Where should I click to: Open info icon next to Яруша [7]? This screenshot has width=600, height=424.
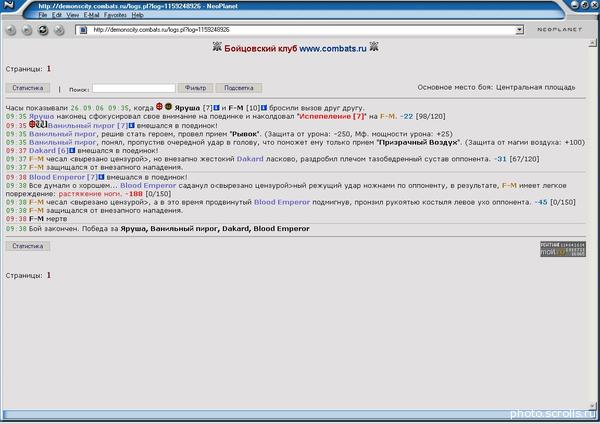(216, 108)
